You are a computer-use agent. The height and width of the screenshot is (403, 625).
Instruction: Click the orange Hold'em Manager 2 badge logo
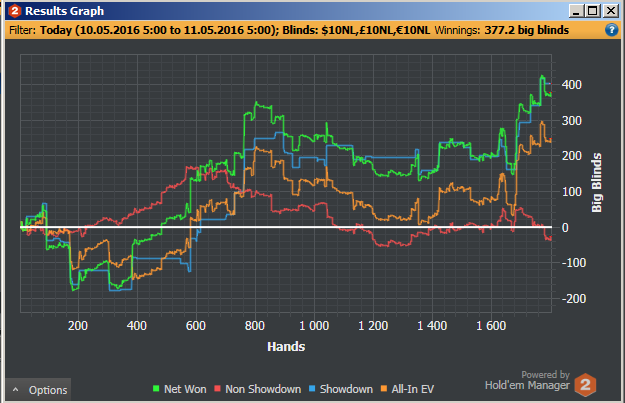point(585,385)
